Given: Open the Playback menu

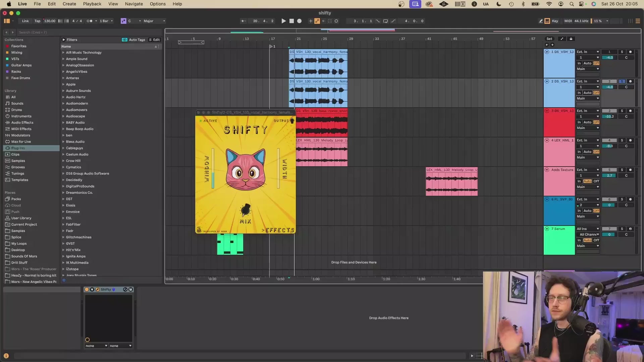Looking at the screenshot, I should 92,4.
